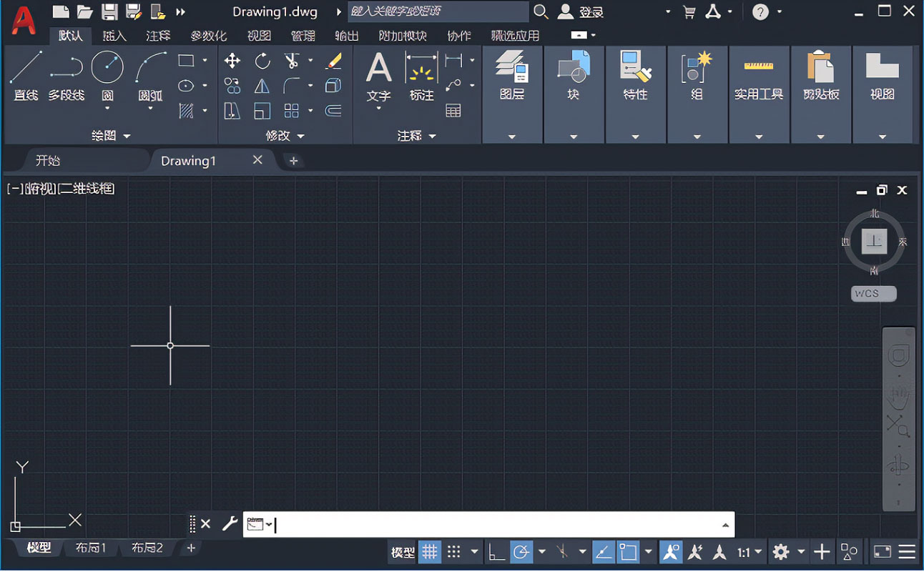Toggle grid display in status bar
Viewport: 924px width, 572px height.
[x=429, y=552]
